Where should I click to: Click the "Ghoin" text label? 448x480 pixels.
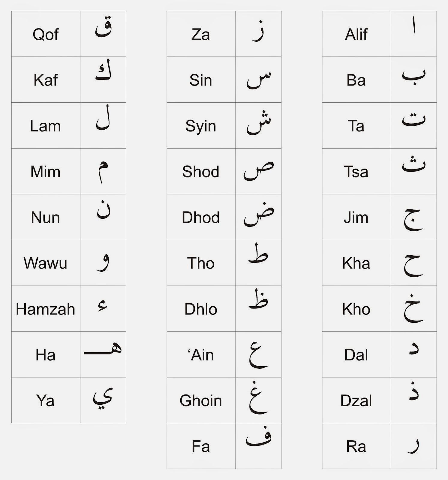201,400
